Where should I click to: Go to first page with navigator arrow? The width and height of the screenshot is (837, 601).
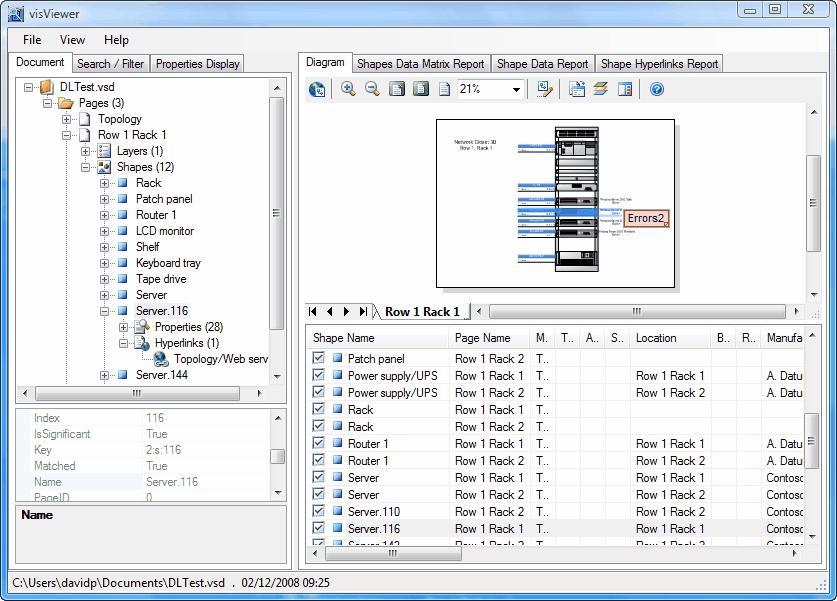point(313,311)
